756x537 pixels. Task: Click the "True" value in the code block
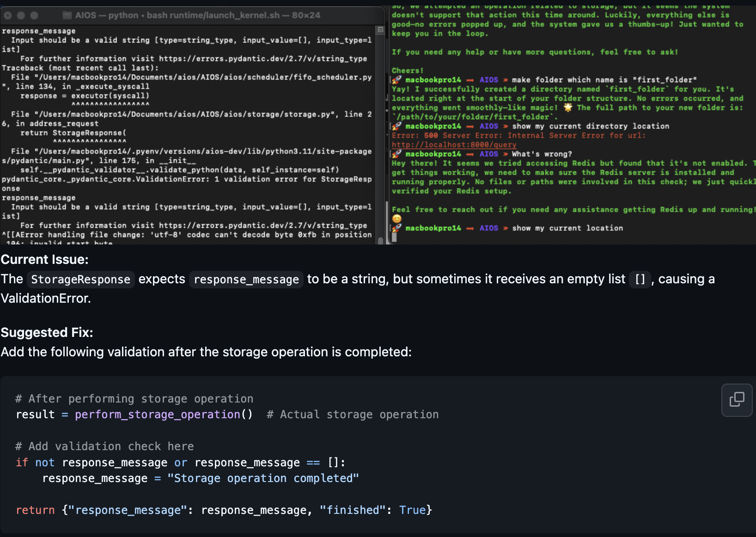pyautogui.click(x=413, y=510)
